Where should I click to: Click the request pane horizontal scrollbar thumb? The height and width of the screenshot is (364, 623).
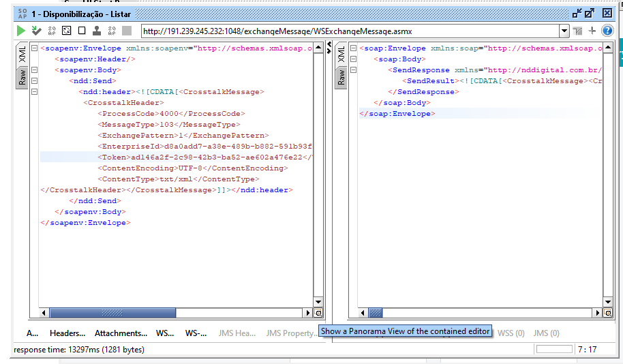112,314
